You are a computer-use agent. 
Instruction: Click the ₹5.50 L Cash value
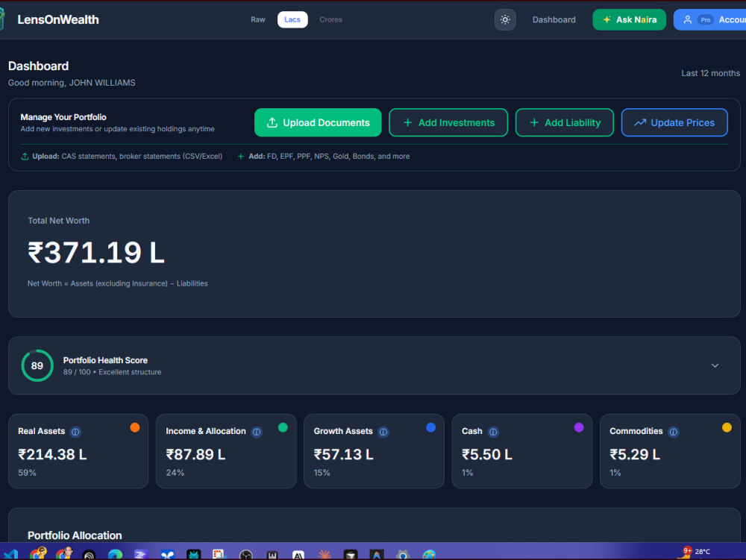(486, 454)
